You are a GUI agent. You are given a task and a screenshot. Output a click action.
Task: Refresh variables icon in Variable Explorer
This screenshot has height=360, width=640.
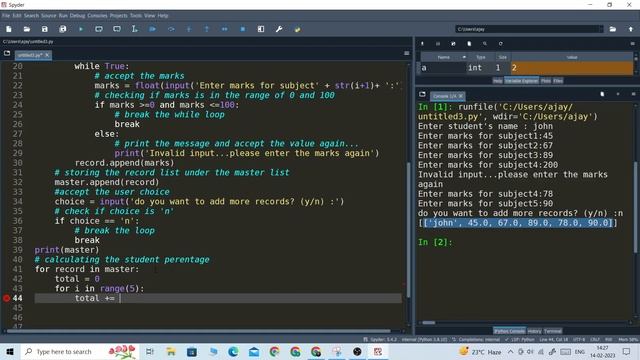tap(500, 44)
